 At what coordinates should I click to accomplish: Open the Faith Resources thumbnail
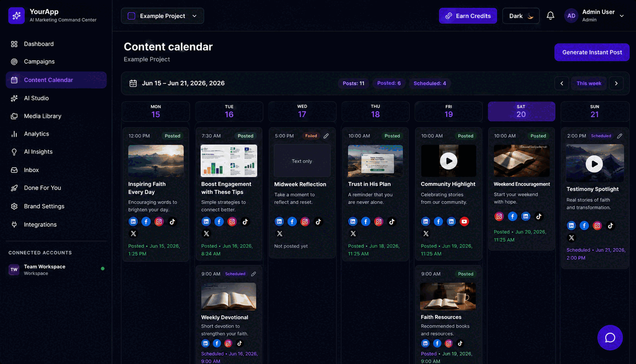click(x=448, y=296)
